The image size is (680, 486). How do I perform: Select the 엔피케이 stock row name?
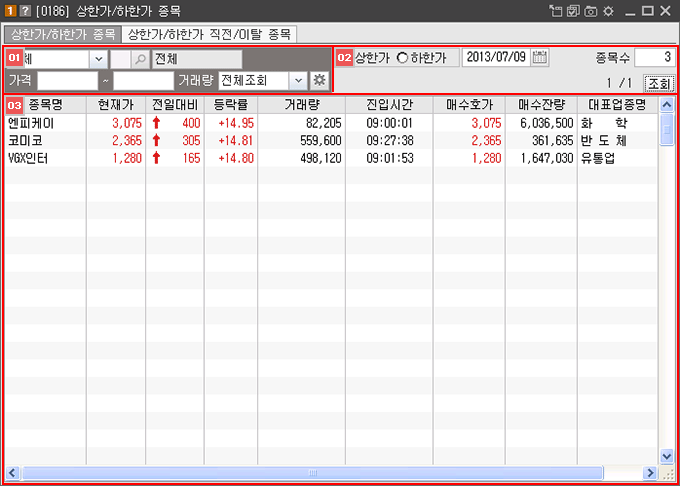click(31, 123)
